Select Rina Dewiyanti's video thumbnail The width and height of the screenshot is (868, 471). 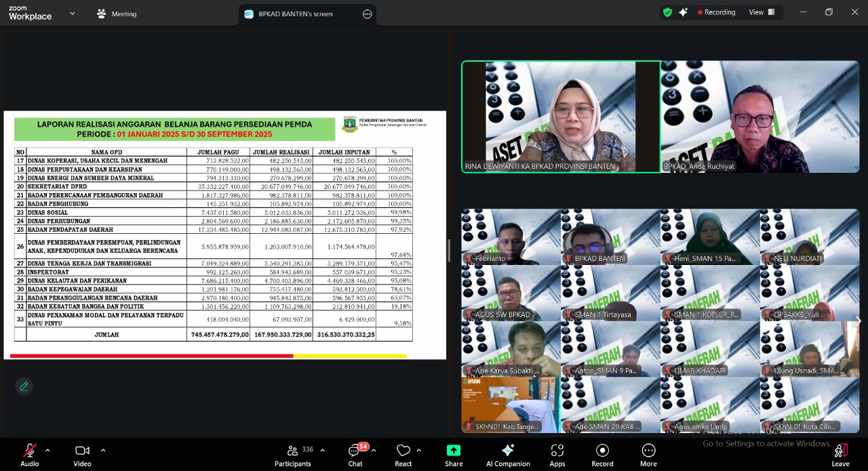click(x=561, y=117)
